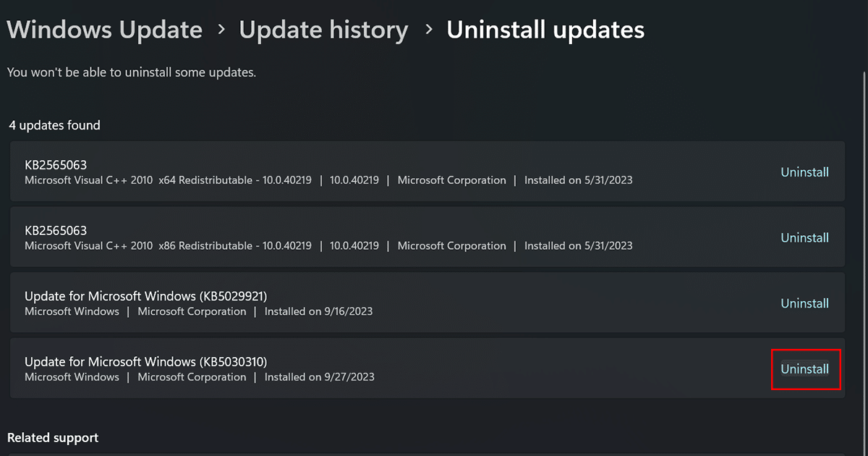Click the Installed on 9/16/2023 date
The image size is (868, 456).
tap(319, 312)
